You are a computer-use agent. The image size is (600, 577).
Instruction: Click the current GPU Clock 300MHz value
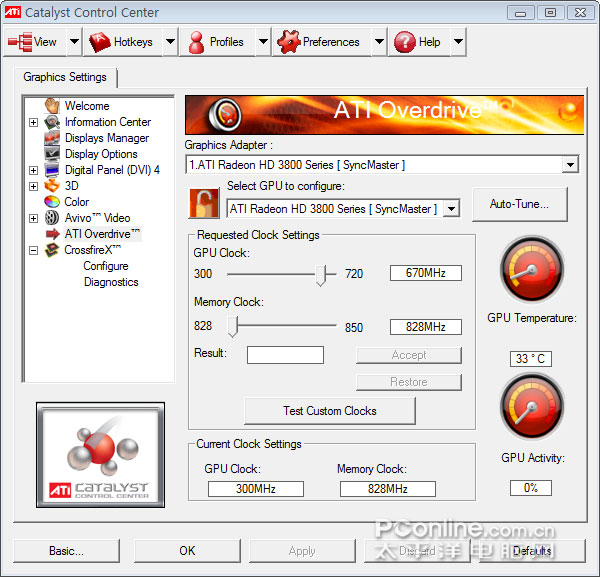click(256, 489)
